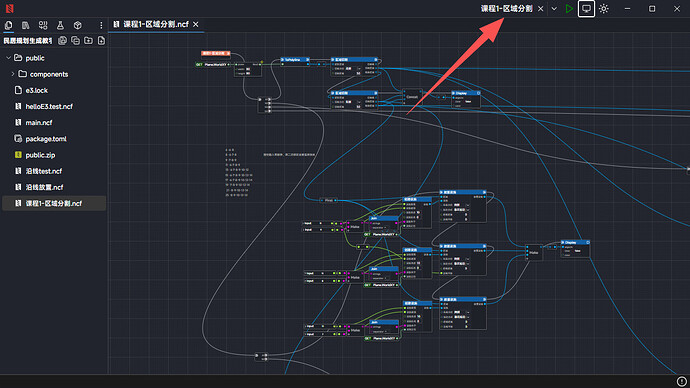This screenshot has height=388, width=690.
Task: Close the 课程1-区域分割 run configuration
Action: [541, 8]
